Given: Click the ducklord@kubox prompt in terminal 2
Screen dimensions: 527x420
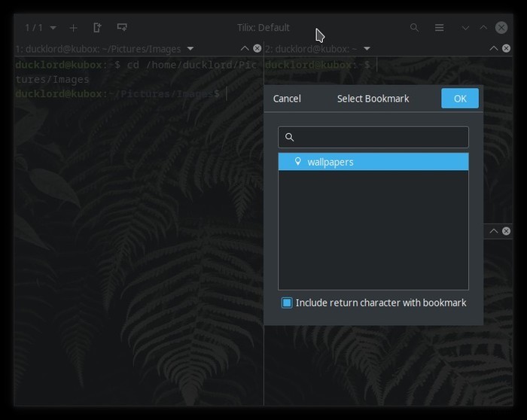Looking at the screenshot, I should coord(308,65).
